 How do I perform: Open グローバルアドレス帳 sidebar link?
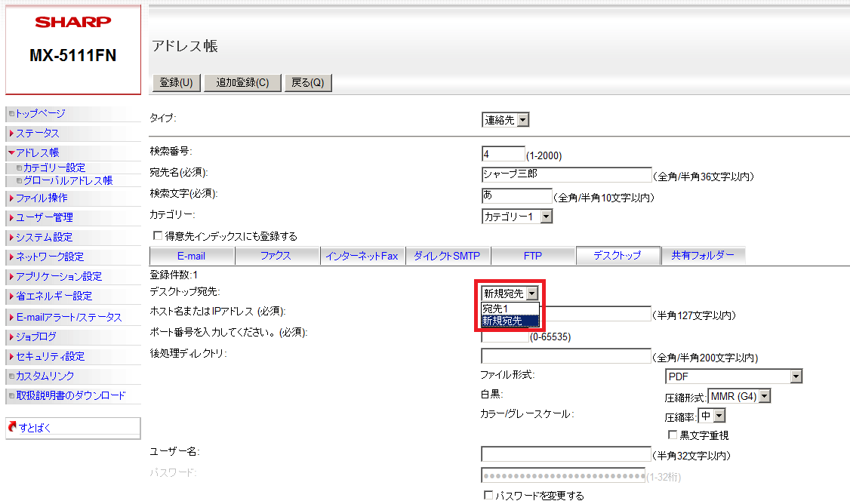(67, 180)
